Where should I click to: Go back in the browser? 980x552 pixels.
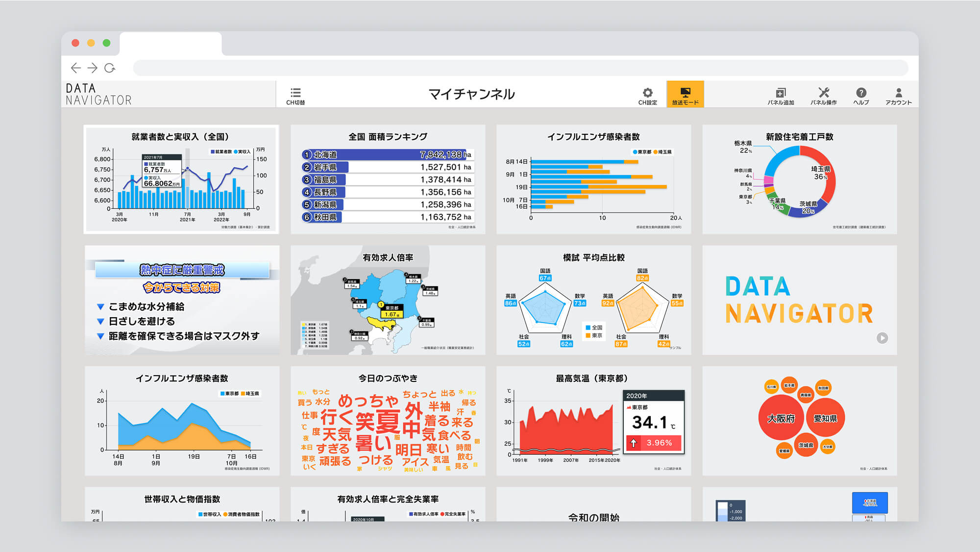point(75,68)
